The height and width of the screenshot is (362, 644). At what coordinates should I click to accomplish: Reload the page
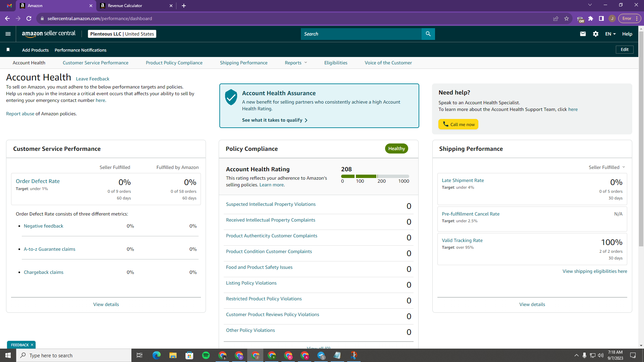tap(29, 18)
